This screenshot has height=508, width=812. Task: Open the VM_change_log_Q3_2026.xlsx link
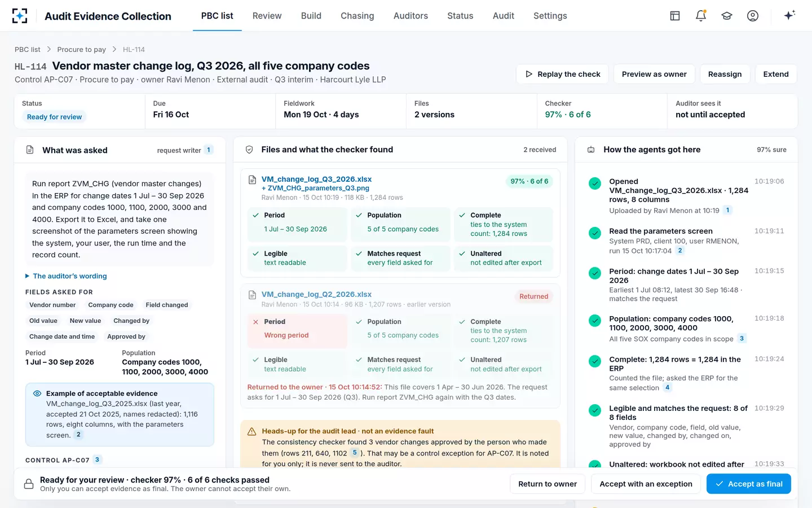pyautogui.click(x=316, y=179)
